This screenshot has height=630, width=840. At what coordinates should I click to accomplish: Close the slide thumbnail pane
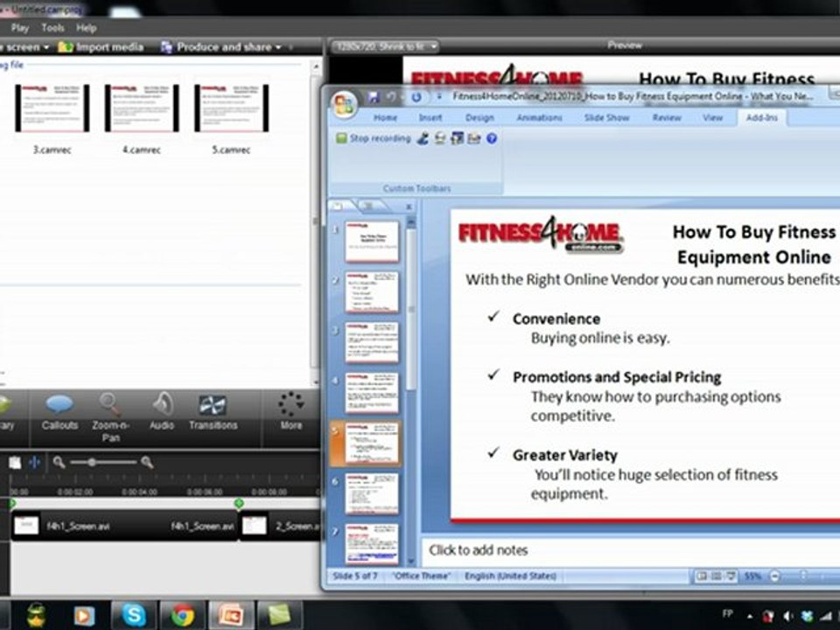click(409, 206)
